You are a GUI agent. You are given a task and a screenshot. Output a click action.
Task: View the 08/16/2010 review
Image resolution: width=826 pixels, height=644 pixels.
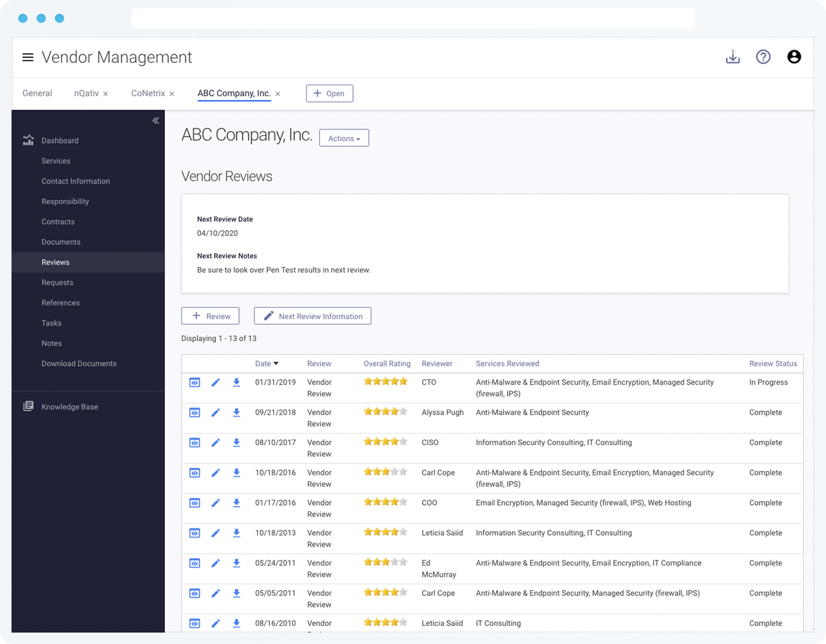click(x=195, y=624)
